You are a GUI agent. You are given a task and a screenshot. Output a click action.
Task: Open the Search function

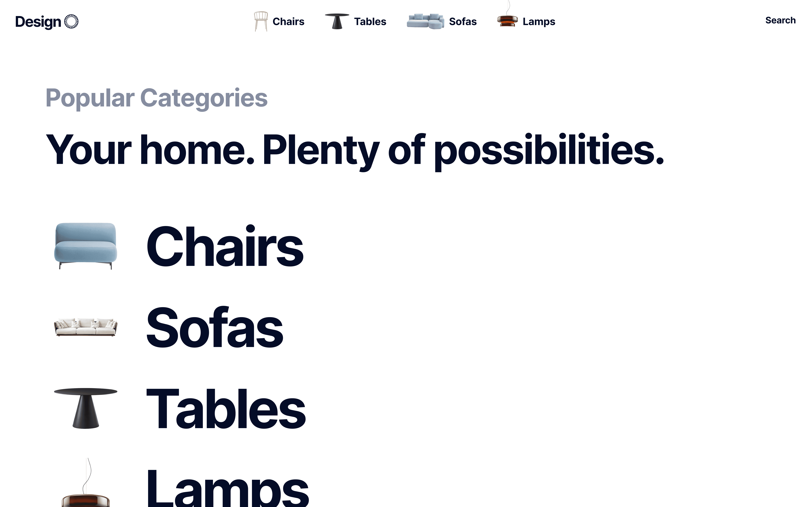(x=780, y=20)
